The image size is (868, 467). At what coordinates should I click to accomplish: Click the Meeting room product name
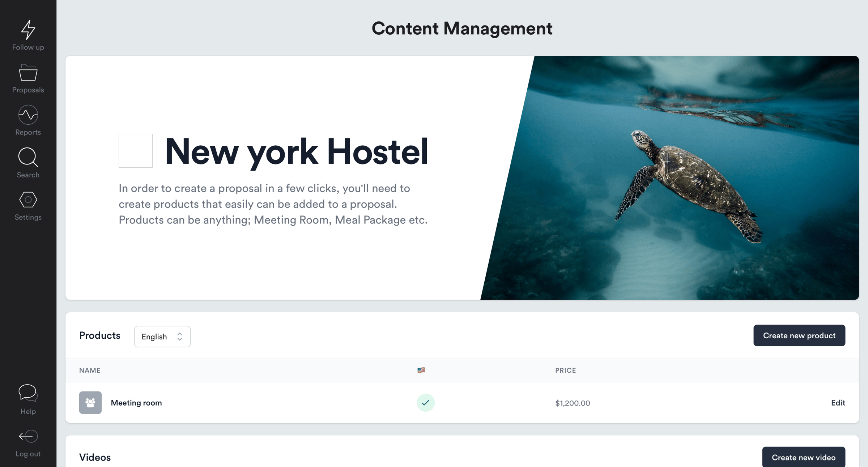(x=136, y=403)
